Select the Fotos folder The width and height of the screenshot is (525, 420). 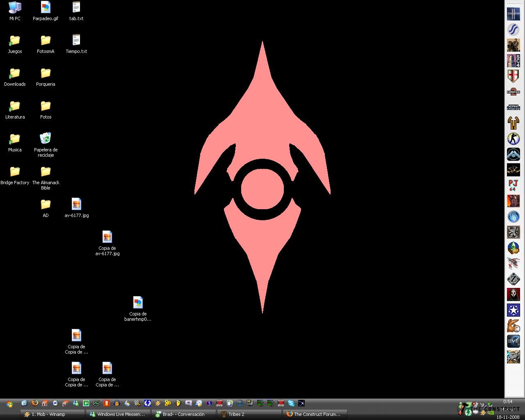coord(46,110)
